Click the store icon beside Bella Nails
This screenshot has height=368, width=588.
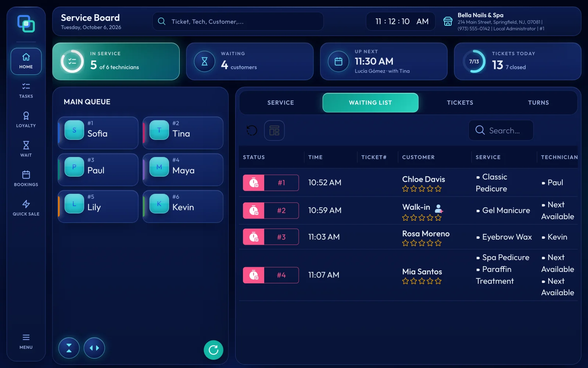[448, 21]
